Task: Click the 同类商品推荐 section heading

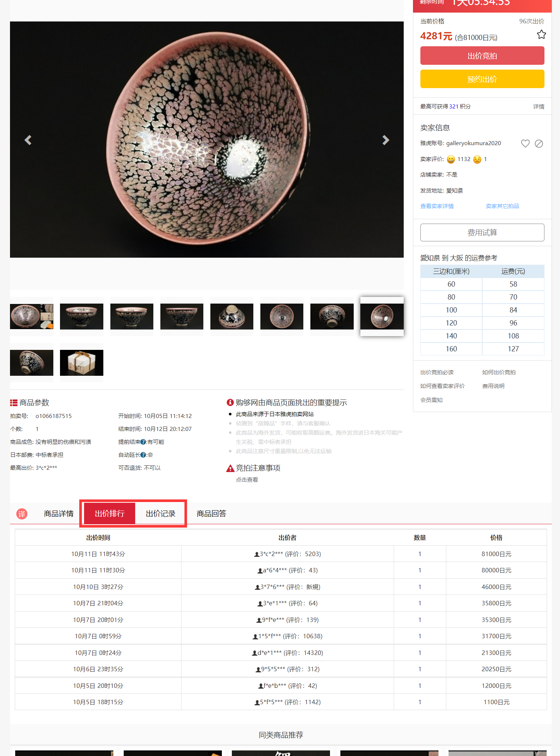Action: [x=281, y=735]
